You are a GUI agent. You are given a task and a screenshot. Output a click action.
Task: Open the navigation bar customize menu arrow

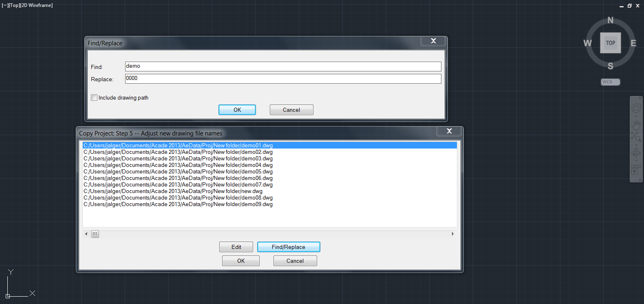tap(640, 180)
